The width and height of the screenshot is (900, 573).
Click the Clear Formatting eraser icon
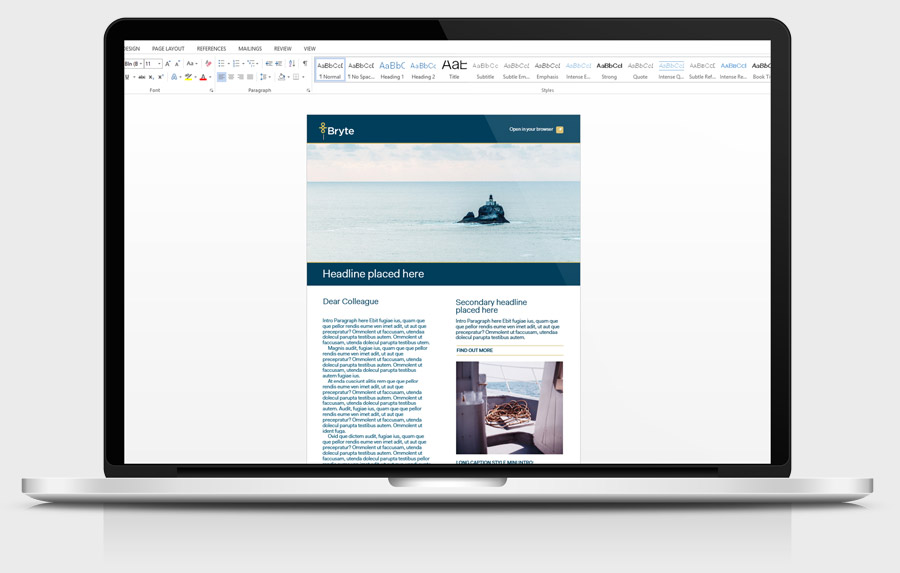pyautogui.click(x=208, y=64)
